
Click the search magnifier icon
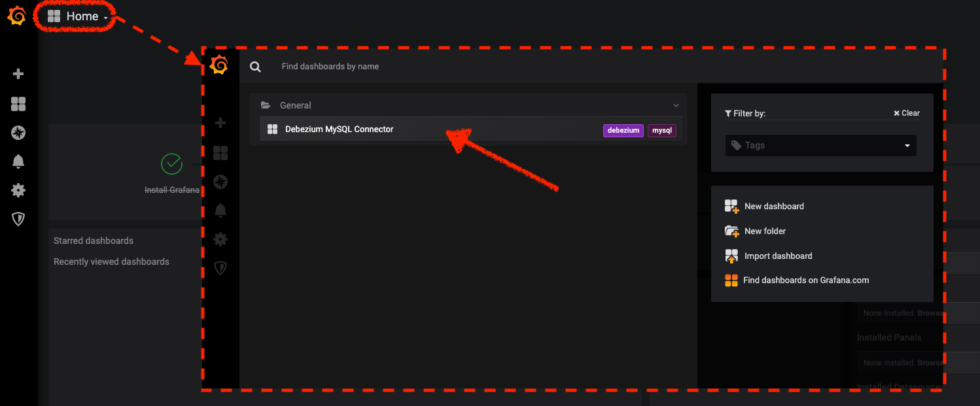(255, 67)
